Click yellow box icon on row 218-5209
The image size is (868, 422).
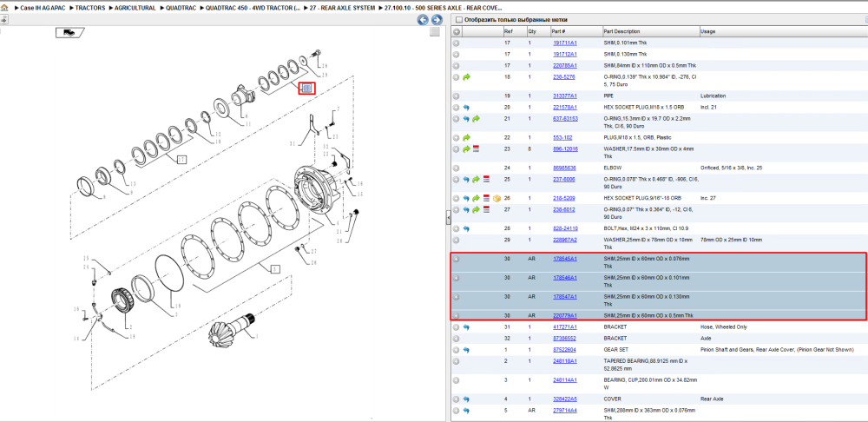tap(496, 198)
